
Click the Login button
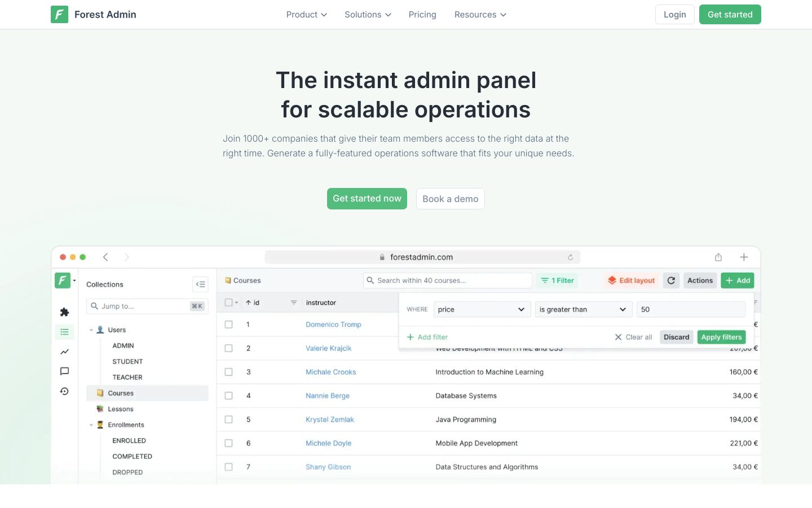click(x=674, y=15)
